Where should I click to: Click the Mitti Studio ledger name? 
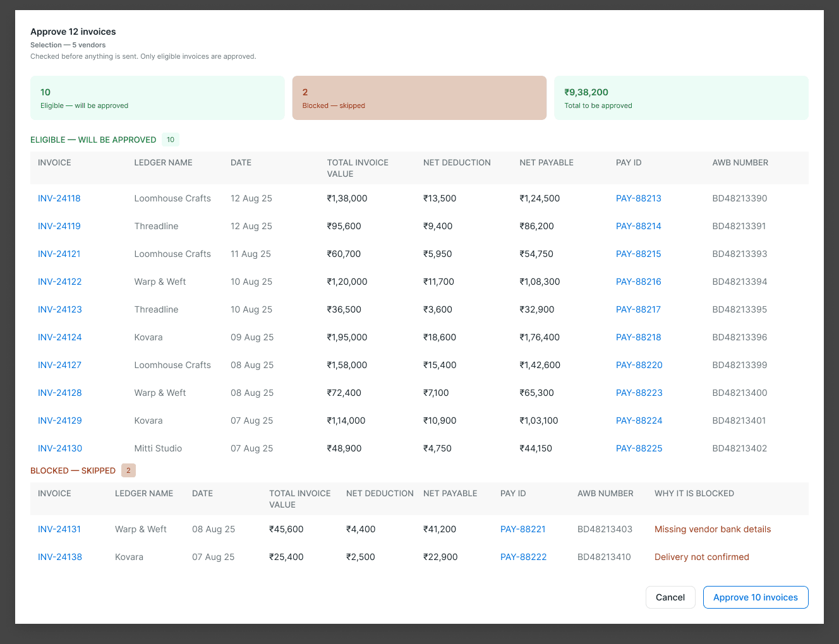pyautogui.click(x=158, y=448)
